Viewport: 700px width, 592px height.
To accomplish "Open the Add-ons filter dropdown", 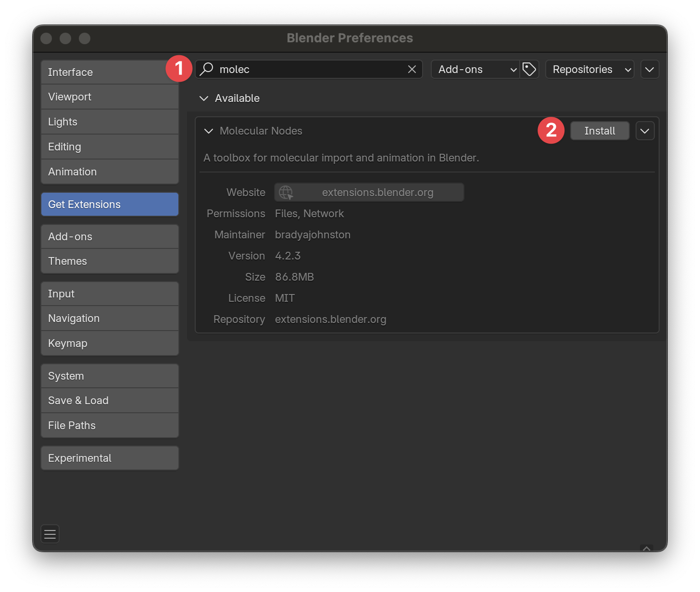I will (475, 69).
